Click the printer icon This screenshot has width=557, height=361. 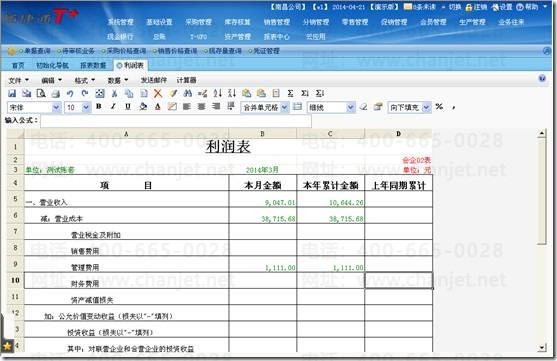pos(55,93)
